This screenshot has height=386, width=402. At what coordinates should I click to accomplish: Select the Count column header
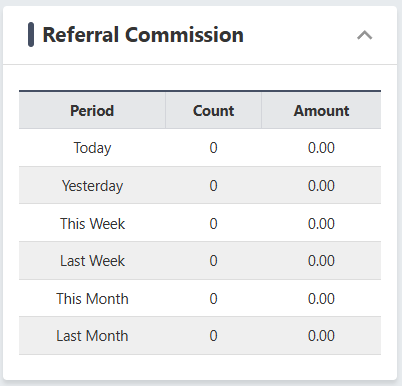(213, 111)
